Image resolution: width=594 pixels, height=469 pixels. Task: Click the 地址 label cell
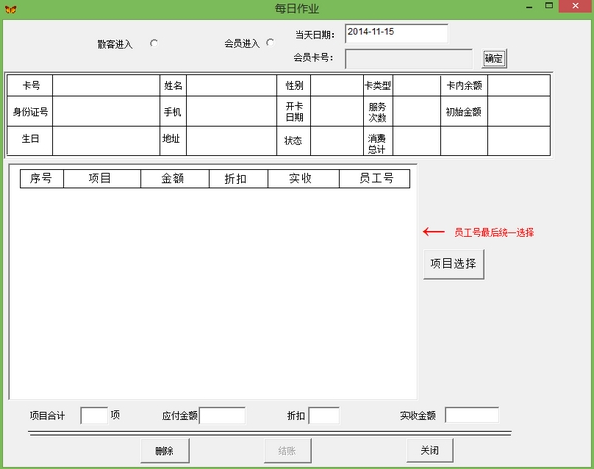click(x=173, y=141)
